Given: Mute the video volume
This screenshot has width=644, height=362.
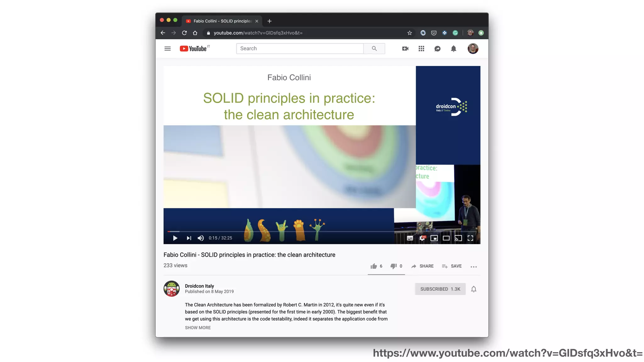Looking at the screenshot, I should pyautogui.click(x=201, y=238).
